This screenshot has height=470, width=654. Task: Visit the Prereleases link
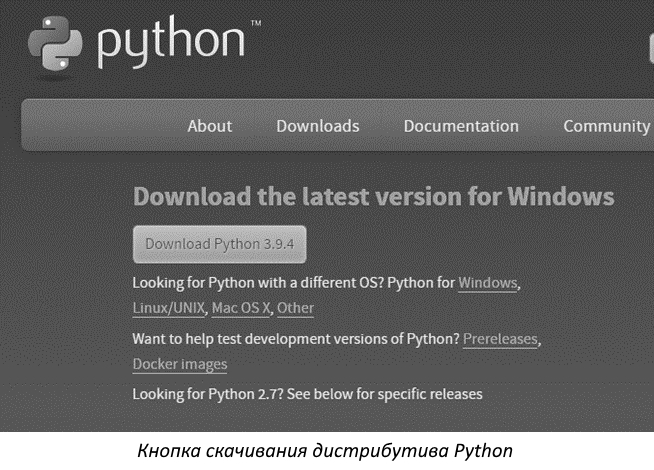click(500, 339)
